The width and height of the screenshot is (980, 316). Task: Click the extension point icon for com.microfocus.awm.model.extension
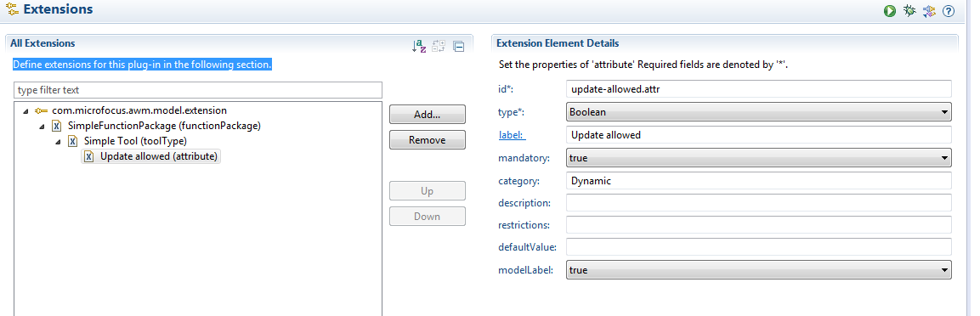pos(42,110)
